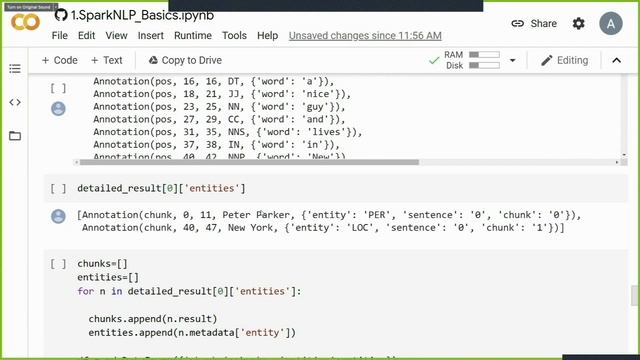Click the annotation line with word 'guy'
Screen dimensions: 640x360
(219, 107)
